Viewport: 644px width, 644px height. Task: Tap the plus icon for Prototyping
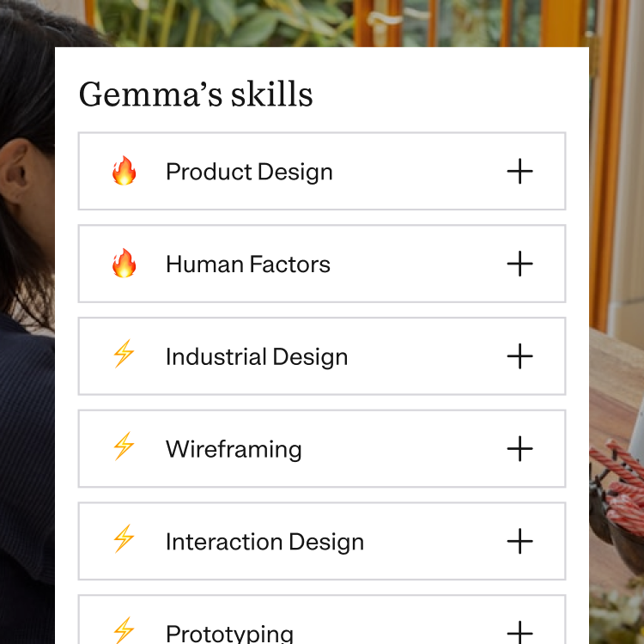point(520,633)
